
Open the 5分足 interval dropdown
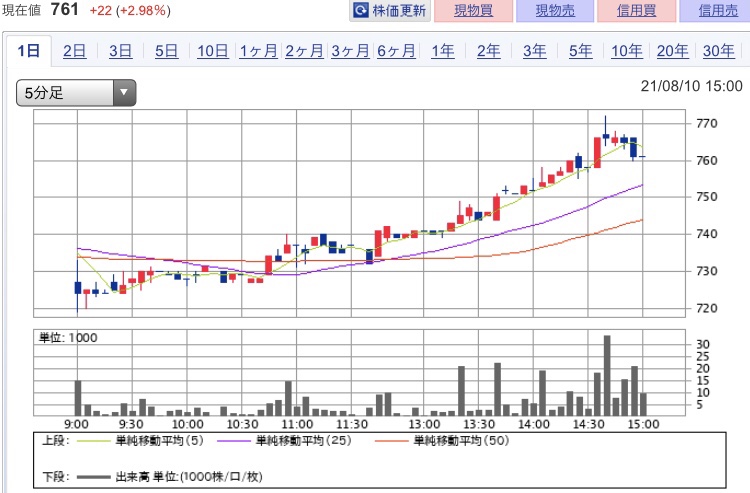[76, 93]
